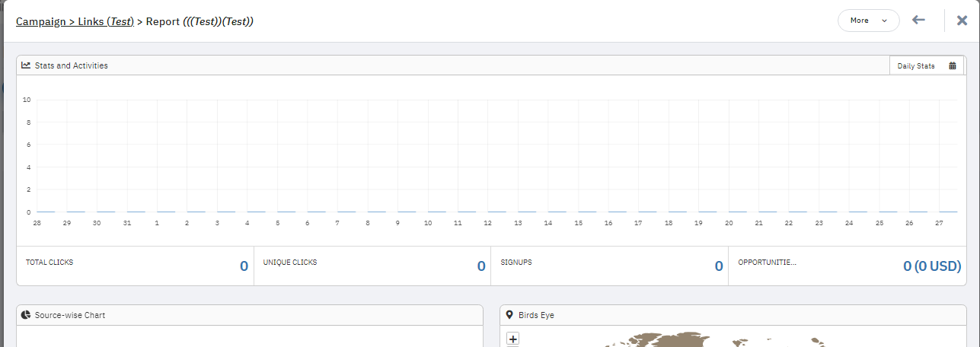980x347 pixels.
Task: Click the Source-wise Chart heading
Action: pyautogui.click(x=70, y=315)
